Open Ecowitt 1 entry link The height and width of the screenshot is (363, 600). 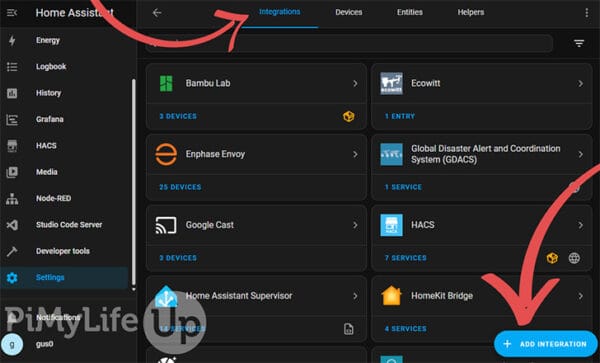click(400, 116)
